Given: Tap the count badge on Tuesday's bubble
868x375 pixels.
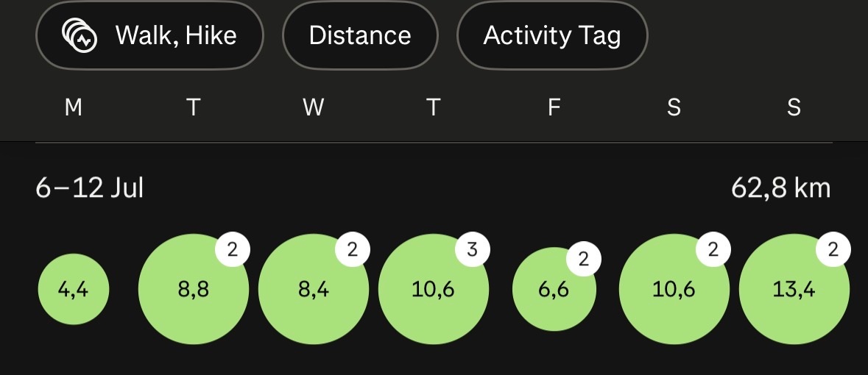Looking at the screenshot, I should point(233,249).
